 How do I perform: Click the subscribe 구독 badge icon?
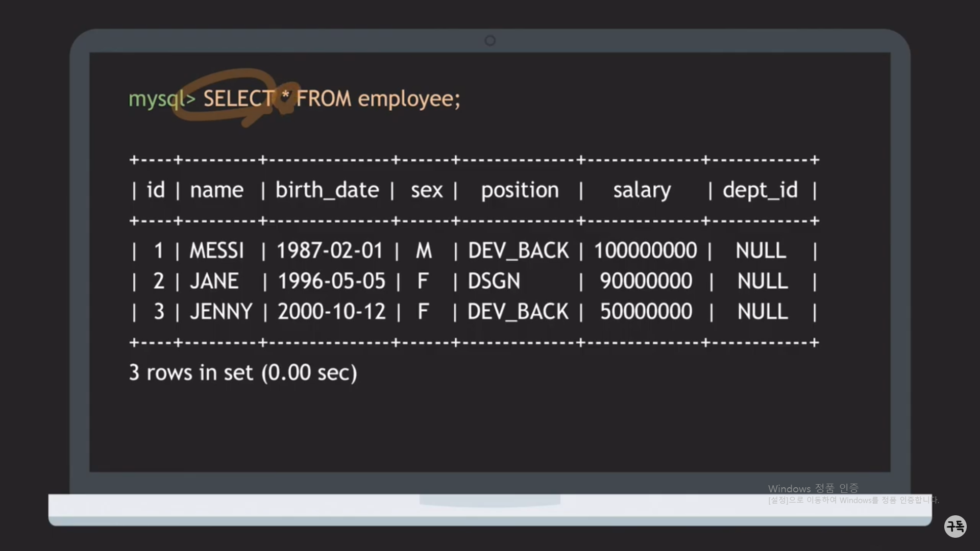(x=955, y=526)
